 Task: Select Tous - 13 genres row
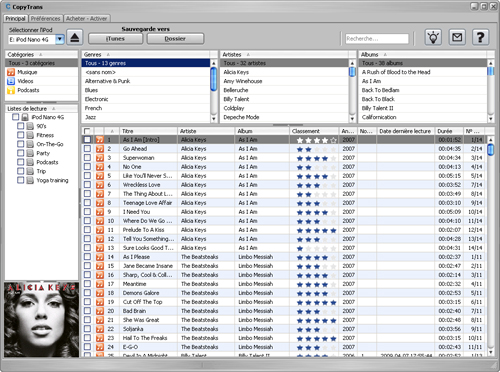[x=146, y=63]
